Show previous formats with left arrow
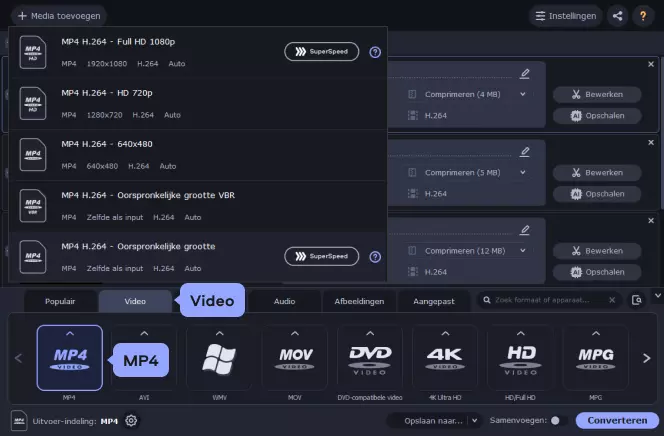 tap(18, 359)
